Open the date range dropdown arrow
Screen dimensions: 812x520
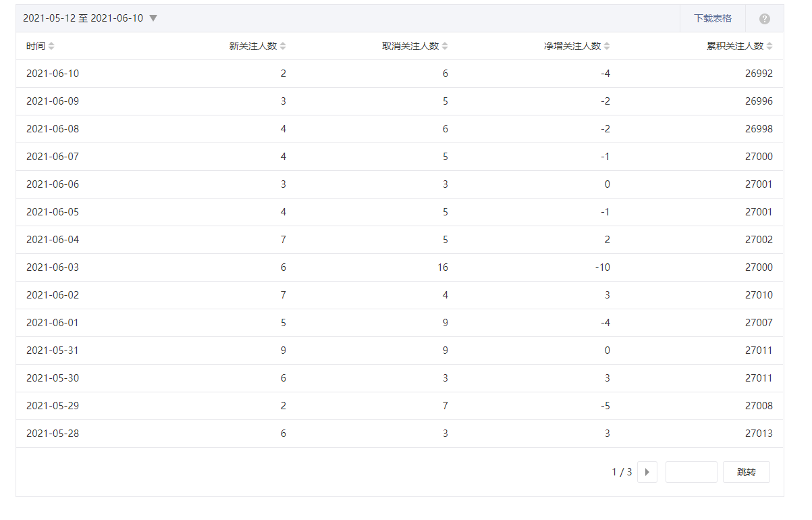pyautogui.click(x=153, y=18)
